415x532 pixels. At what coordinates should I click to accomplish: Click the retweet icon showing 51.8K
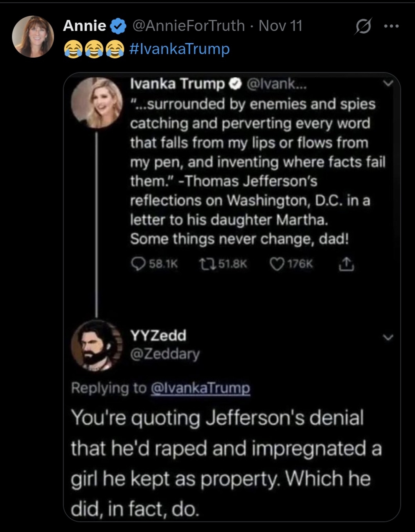point(204,264)
